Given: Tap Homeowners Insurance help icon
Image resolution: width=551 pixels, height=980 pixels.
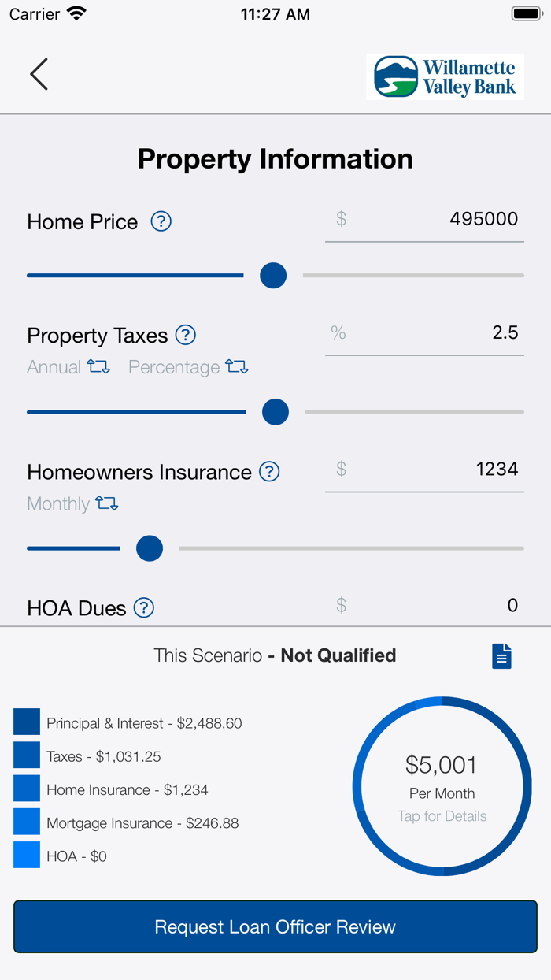Looking at the screenshot, I should point(269,471).
